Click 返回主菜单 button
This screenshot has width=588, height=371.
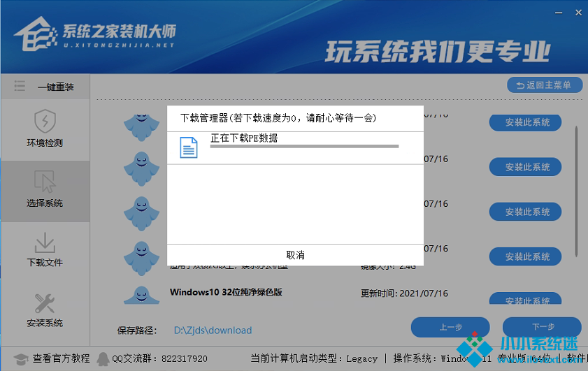(x=545, y=85)
